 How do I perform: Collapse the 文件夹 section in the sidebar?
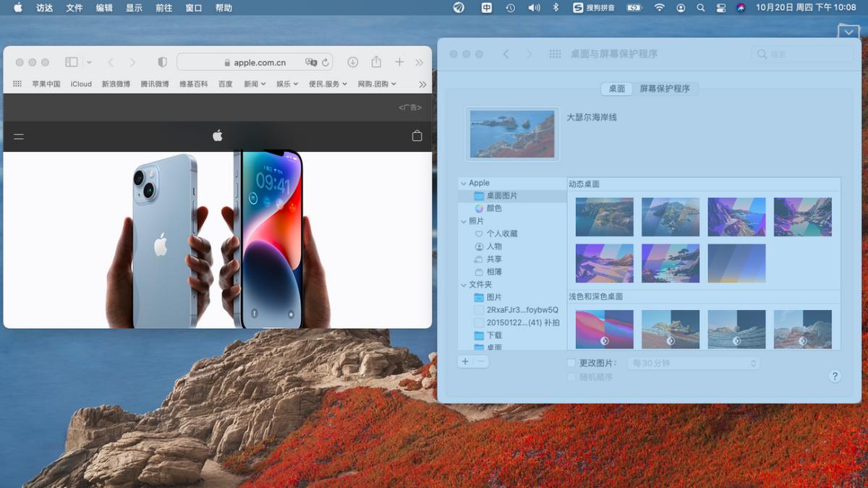463,284
